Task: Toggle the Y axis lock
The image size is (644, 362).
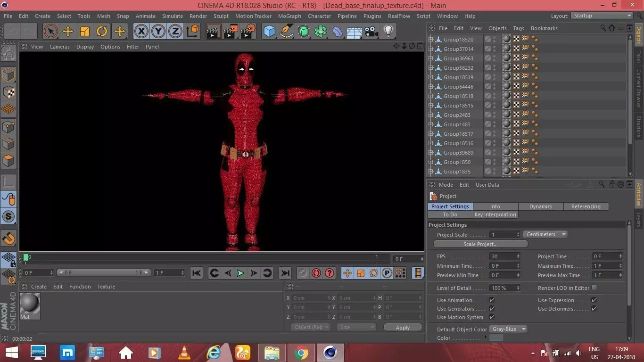Action: point(158,32)
